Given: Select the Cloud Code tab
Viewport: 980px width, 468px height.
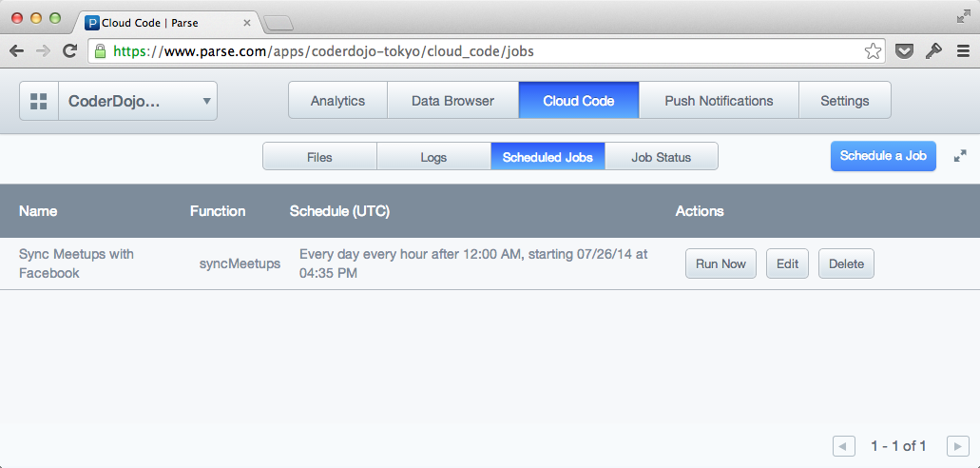Looking at the screenshot, I should pos(579,100).
